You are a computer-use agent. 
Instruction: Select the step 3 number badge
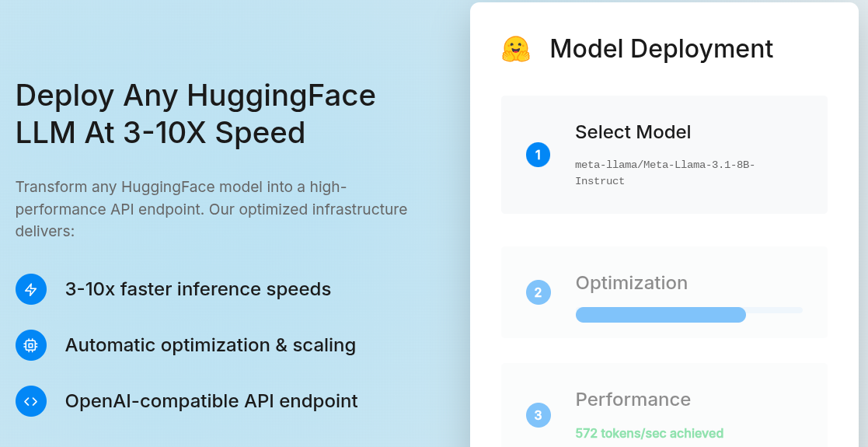(538, 414)
